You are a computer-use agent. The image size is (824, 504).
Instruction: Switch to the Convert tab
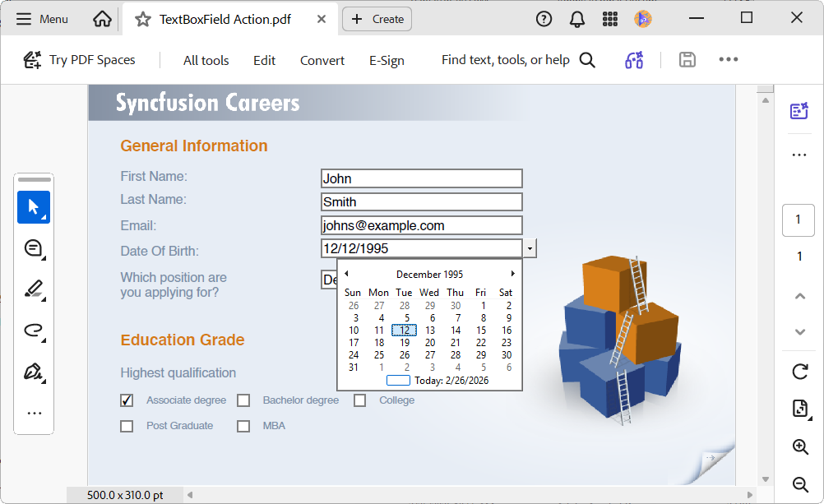pos(322,59)
